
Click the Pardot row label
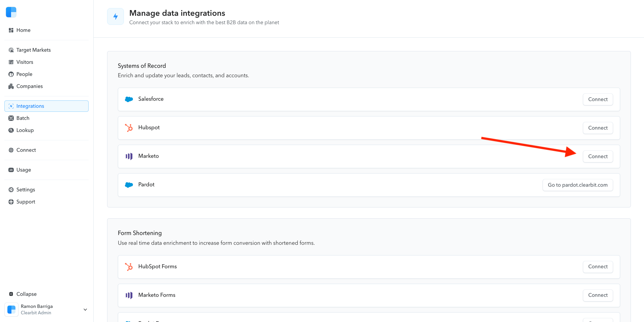pos(146,185)
